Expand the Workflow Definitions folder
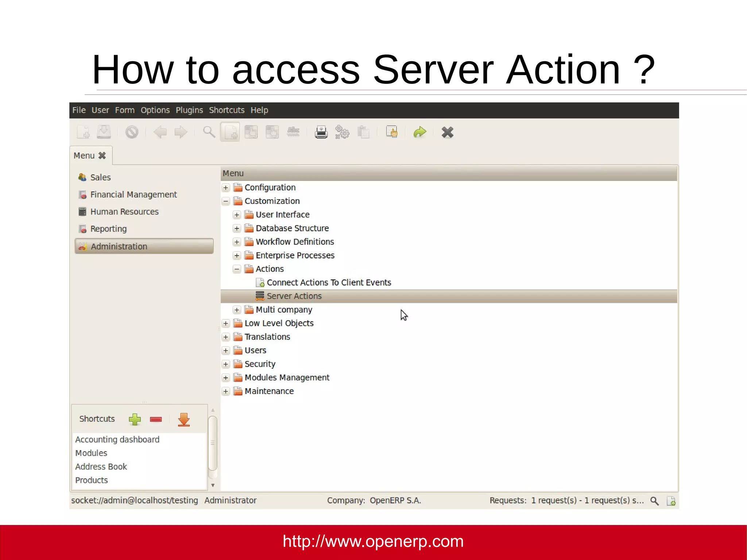The height and width of the screenshot is (560, 747). [x=237, y=242]
